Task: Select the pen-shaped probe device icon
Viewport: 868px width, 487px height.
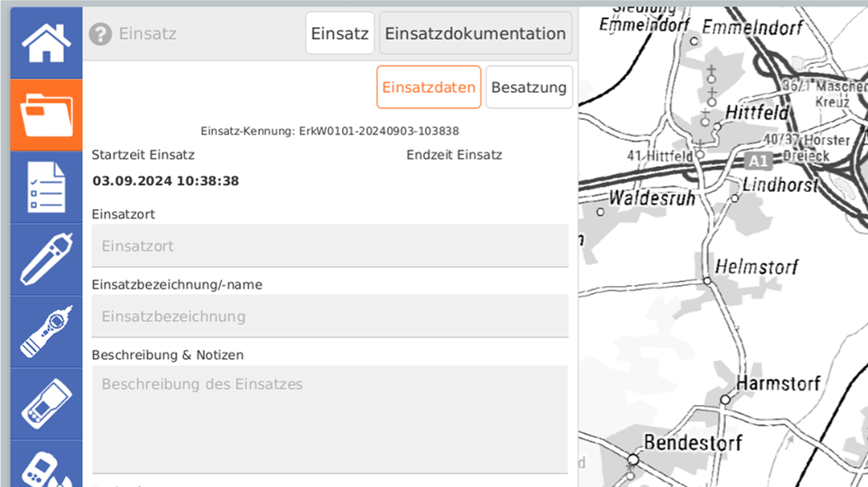Action: [x=47, y=260]
